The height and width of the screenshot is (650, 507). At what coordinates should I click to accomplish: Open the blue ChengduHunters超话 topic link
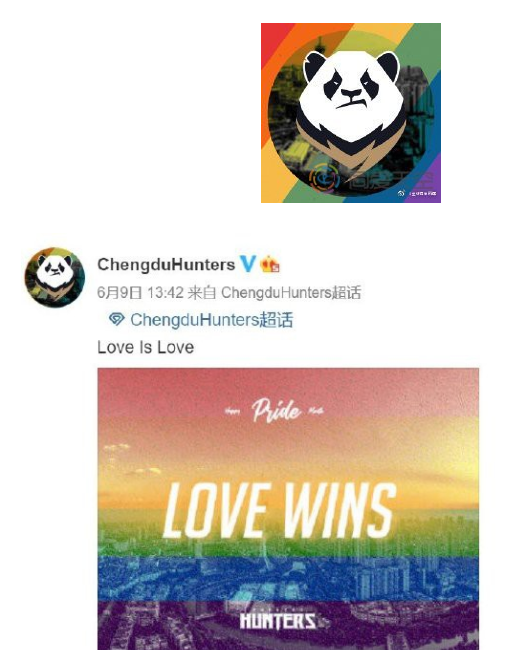tap(211, 320)
